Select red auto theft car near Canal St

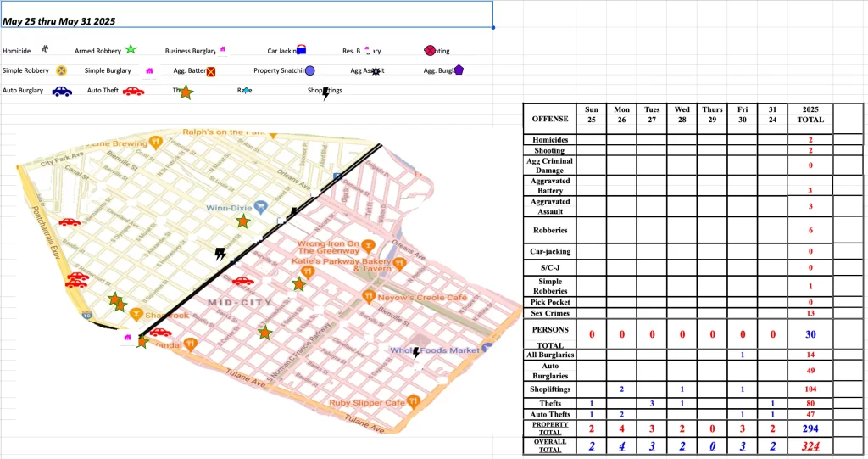point(70,222)
